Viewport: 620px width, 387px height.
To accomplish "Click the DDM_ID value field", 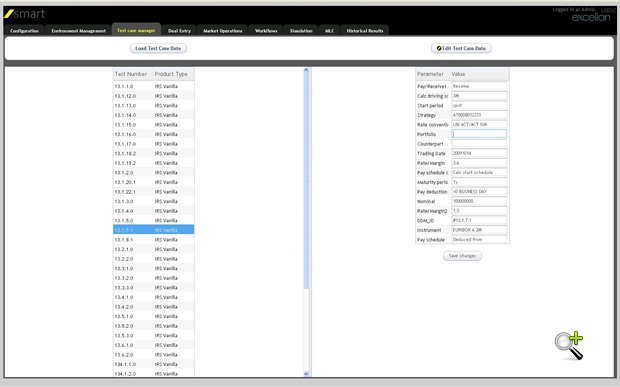I will (479, 220).
